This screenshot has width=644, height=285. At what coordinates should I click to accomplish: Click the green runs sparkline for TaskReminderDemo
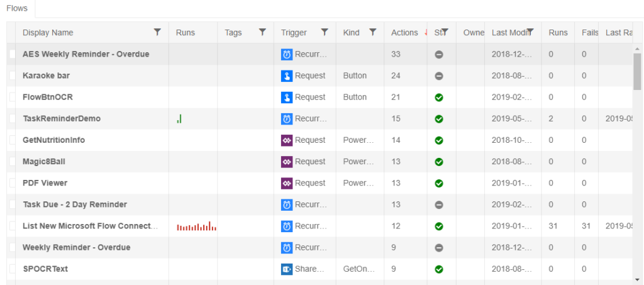pyautogui.click(x=179, y=118)
